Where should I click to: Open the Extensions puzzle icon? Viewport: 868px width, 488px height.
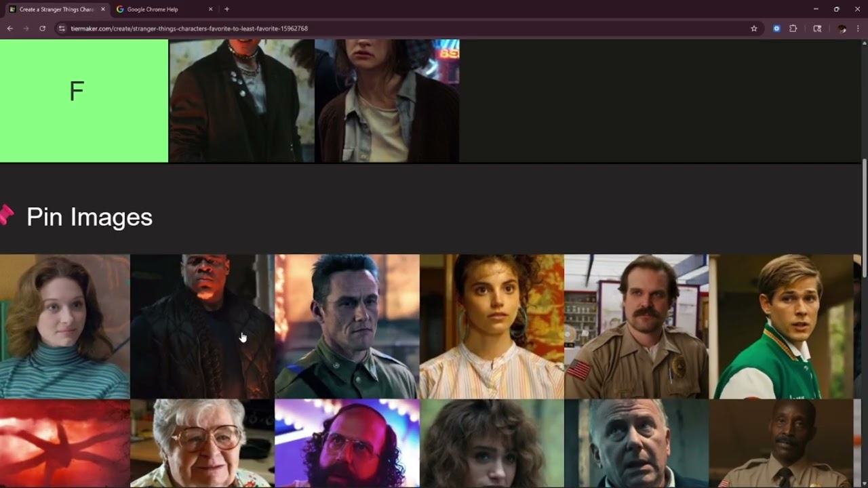(793, 28)
